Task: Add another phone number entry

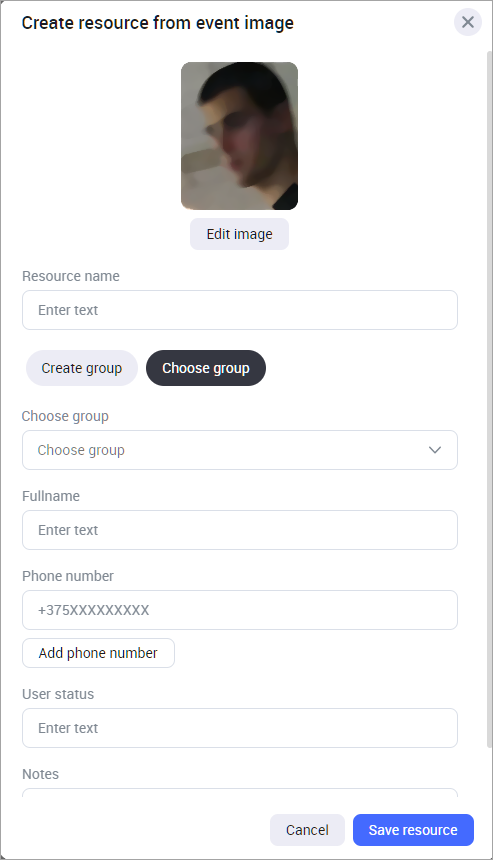Action: point(98,653)
